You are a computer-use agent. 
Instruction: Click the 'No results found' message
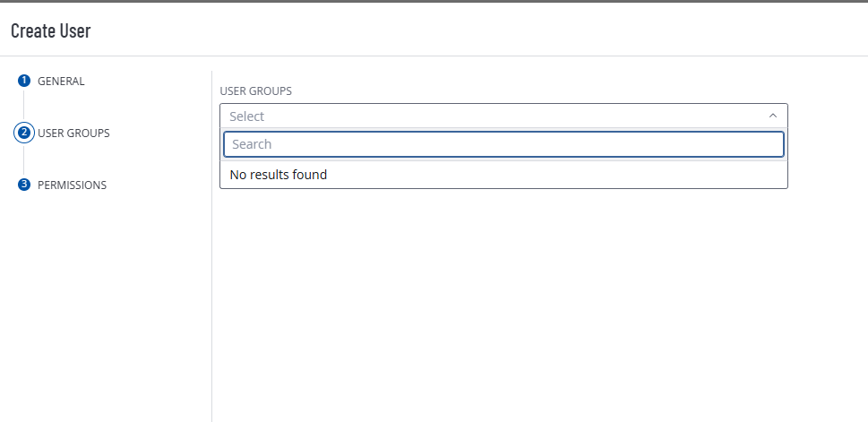click(279, 175)
